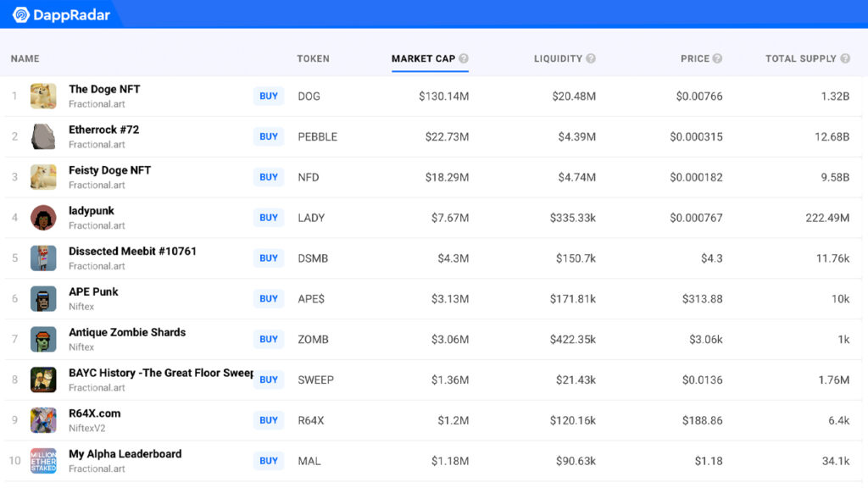
Task: Buy NFD token for Feisty Doge NFT
Action: pyautogui.click(x=269, y=177)
